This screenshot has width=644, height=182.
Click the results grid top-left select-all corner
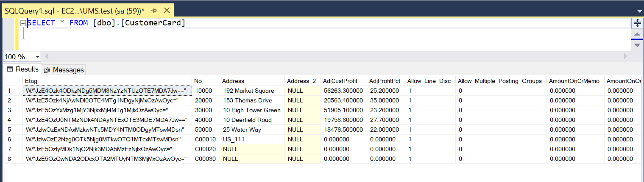(14, 81)
